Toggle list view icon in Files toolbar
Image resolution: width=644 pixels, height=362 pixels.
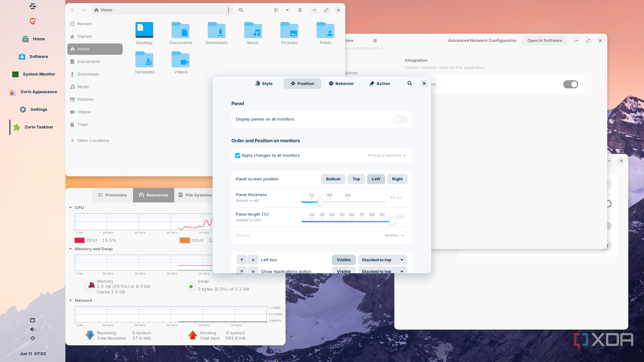(x=276, y=10)
